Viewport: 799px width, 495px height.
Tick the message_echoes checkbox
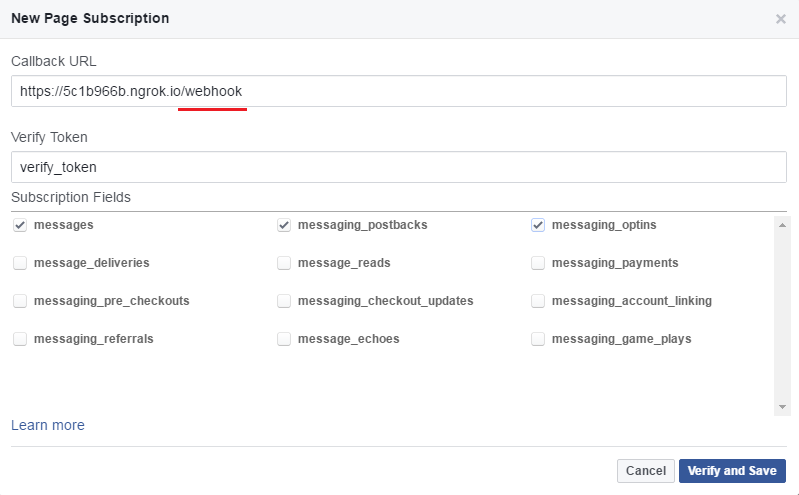284,339
